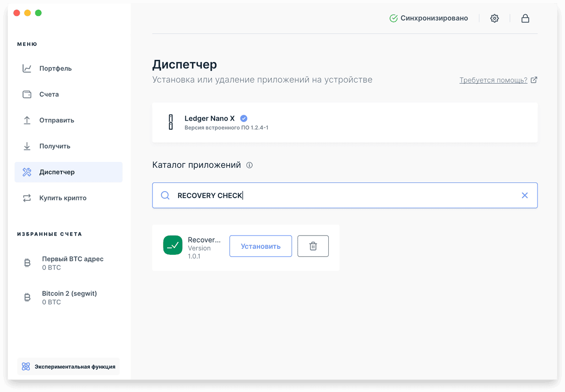
Task: Click the experimental atom icon
Action: 26,366
